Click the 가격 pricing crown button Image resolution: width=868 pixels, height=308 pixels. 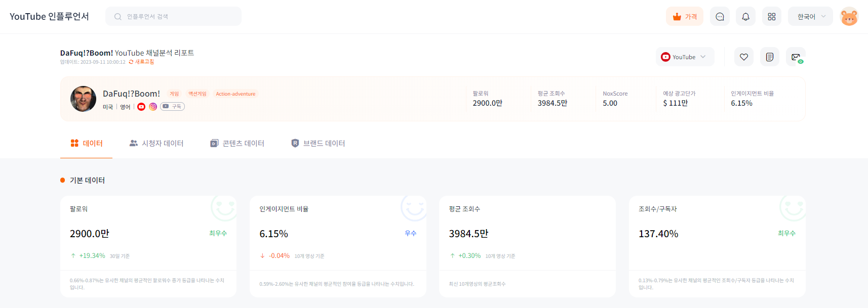pos(685,17)
